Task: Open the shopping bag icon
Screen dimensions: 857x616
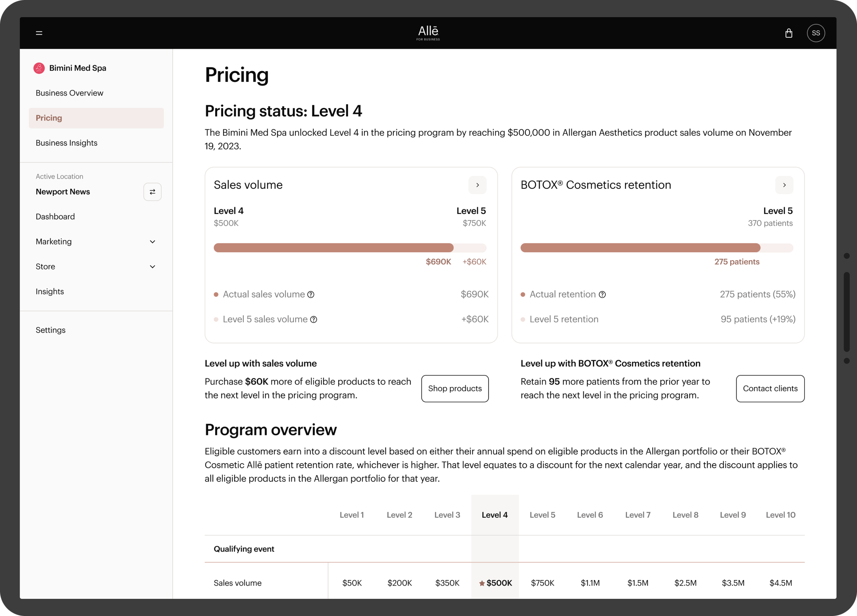Action: pyautogui.click(x=788, y=33)
